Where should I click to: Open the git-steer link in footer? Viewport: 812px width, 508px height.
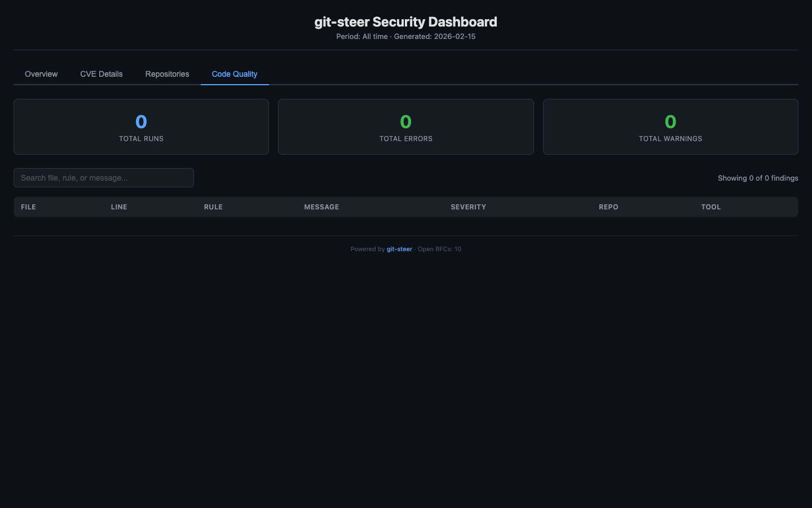click(x=399, y=249)
